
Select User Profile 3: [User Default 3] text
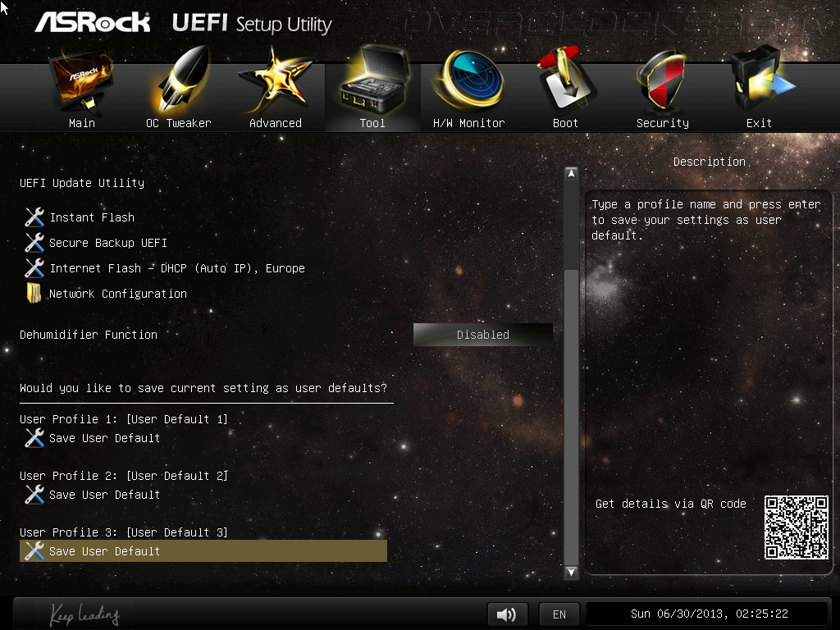coord(124,532)
